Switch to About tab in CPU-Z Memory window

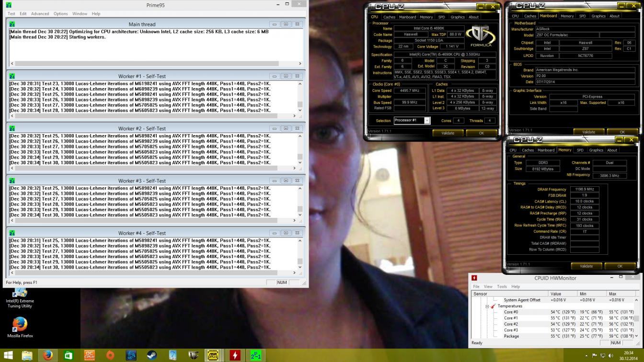click(x=612, y=150)
